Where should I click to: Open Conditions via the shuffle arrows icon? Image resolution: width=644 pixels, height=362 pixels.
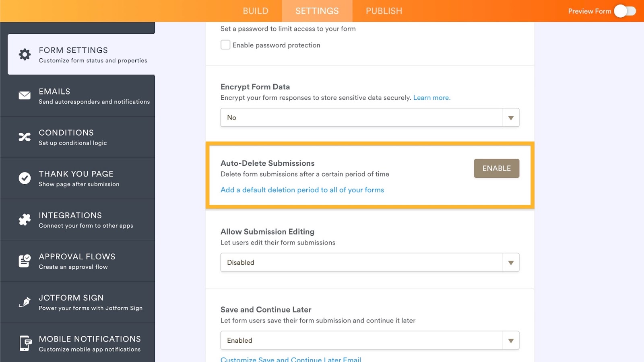[x=25, y=137]
